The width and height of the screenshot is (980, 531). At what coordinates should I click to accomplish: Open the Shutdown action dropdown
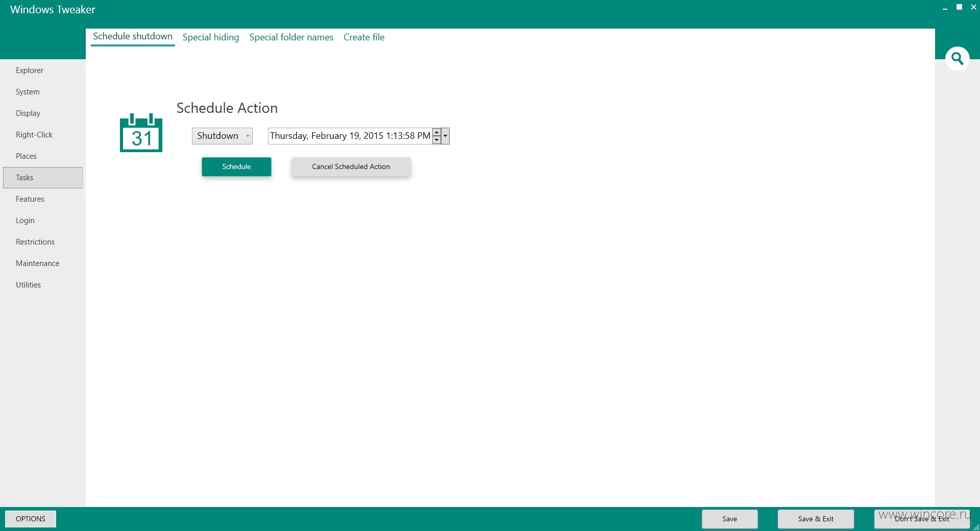[222, 136]
